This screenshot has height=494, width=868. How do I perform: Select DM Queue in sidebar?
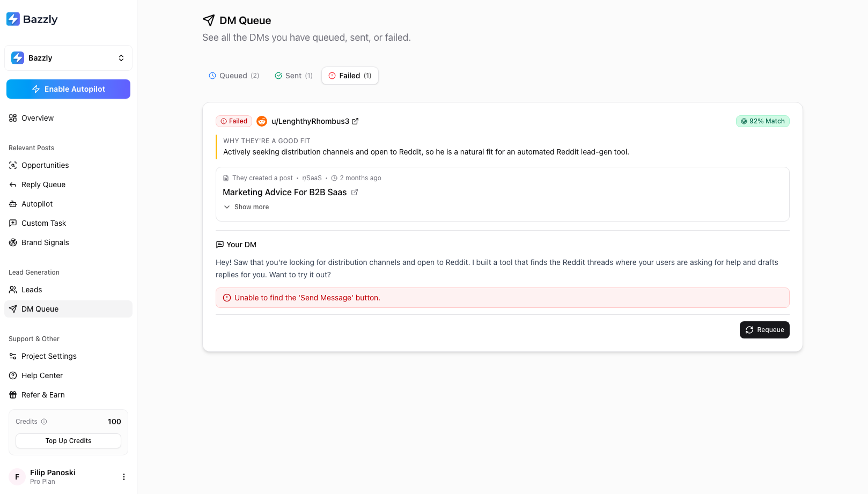tap(68, 309)
